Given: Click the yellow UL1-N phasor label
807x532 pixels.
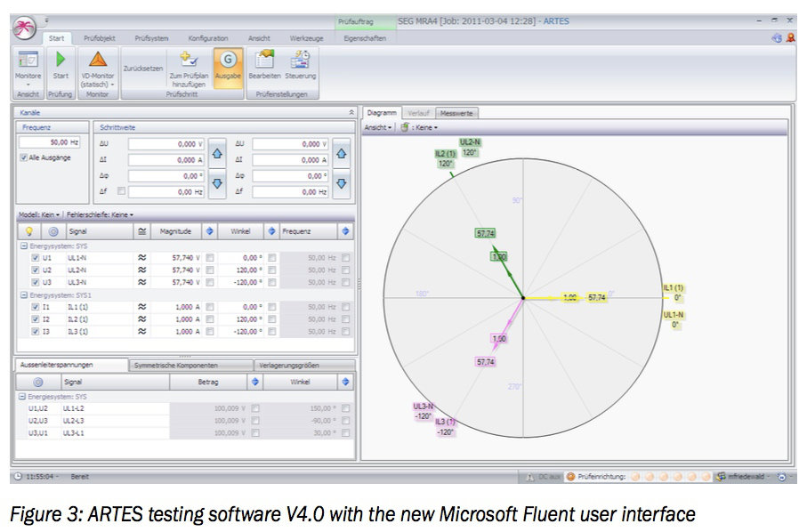Looking at the screenshot, I should 674,319.
